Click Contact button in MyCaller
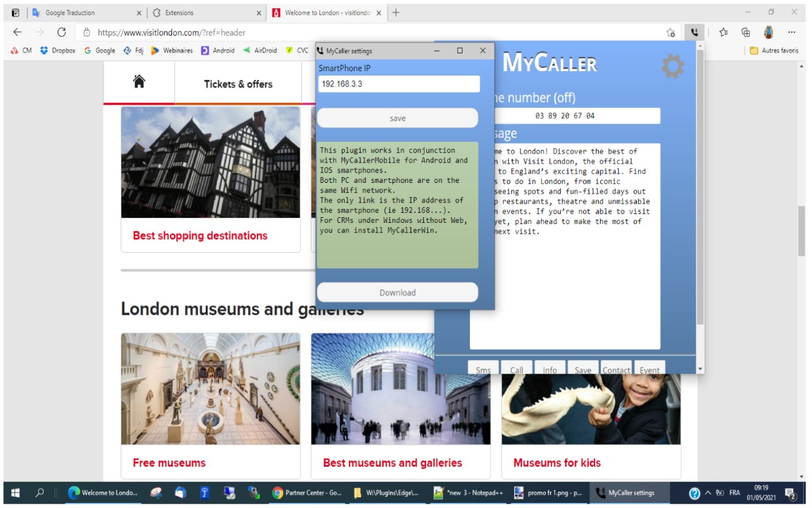 616,368
